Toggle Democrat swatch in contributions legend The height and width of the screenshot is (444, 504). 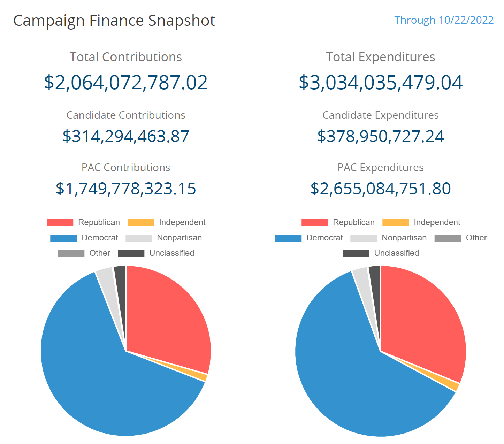(x=63, y=238)
